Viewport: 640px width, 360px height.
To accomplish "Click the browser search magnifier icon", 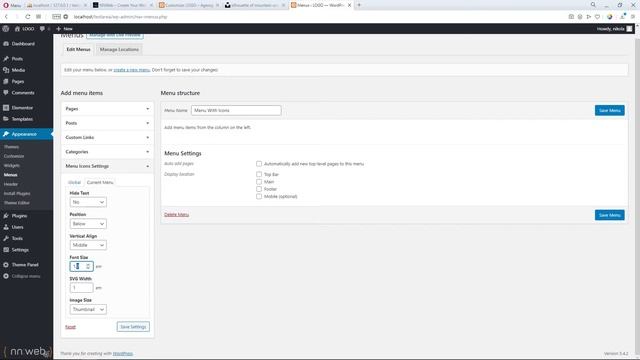I will coord(593,5).
